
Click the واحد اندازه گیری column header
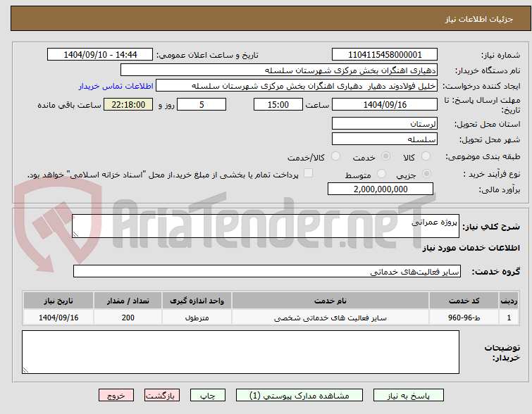tap(197, 301)
